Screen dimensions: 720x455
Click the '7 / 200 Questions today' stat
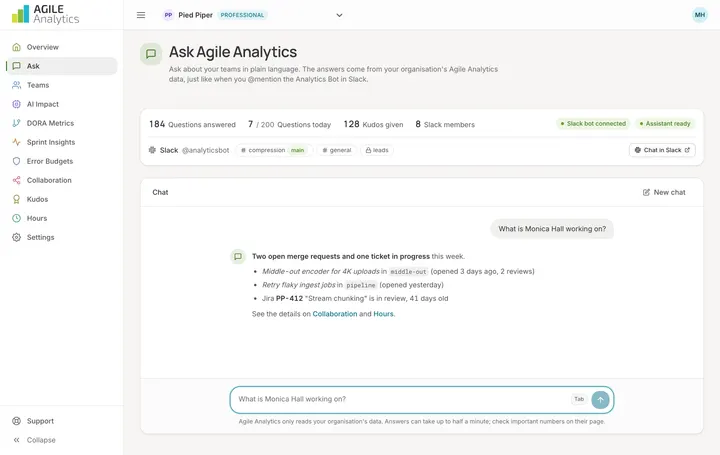tap(289, 124)
